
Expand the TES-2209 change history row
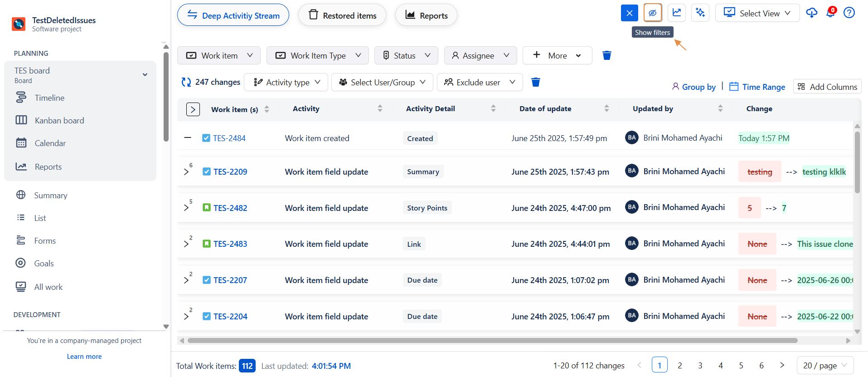click(186, 172)
